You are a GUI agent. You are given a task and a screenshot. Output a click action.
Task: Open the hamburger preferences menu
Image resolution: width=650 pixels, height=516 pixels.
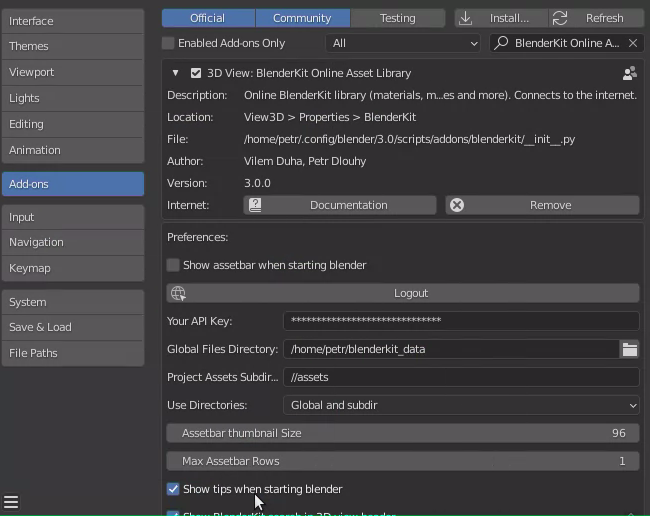[11, 502]
